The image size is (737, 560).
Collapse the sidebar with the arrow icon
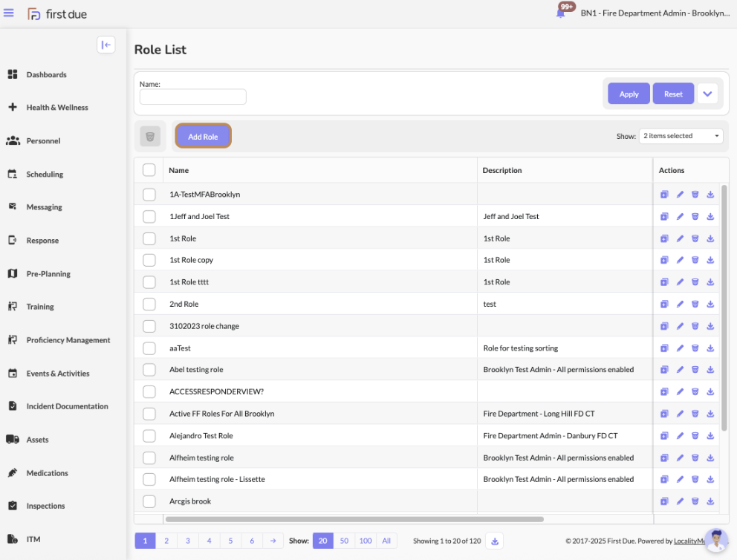[105, 45]
